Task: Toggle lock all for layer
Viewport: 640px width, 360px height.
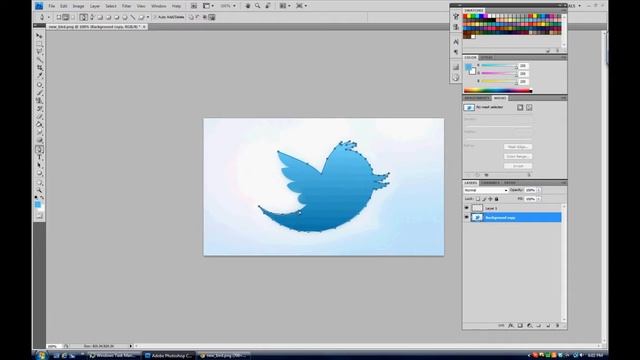Action: click(496, 199)
